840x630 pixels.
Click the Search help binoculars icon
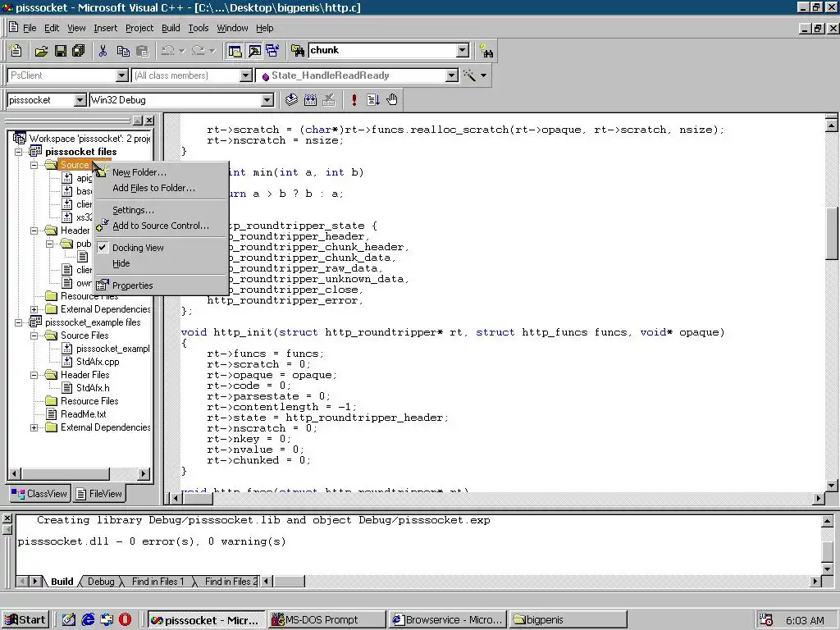(486, 51)
